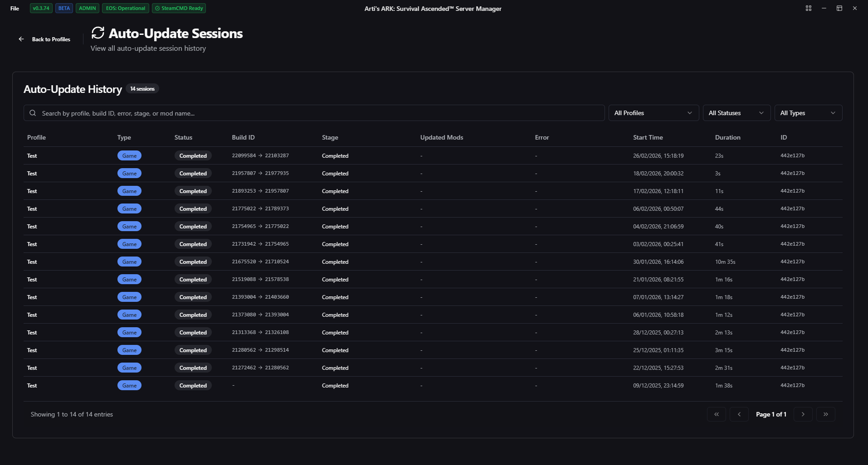Click the Start Time column header
Screen dimensions: 868x465
[x=648, y=137]
